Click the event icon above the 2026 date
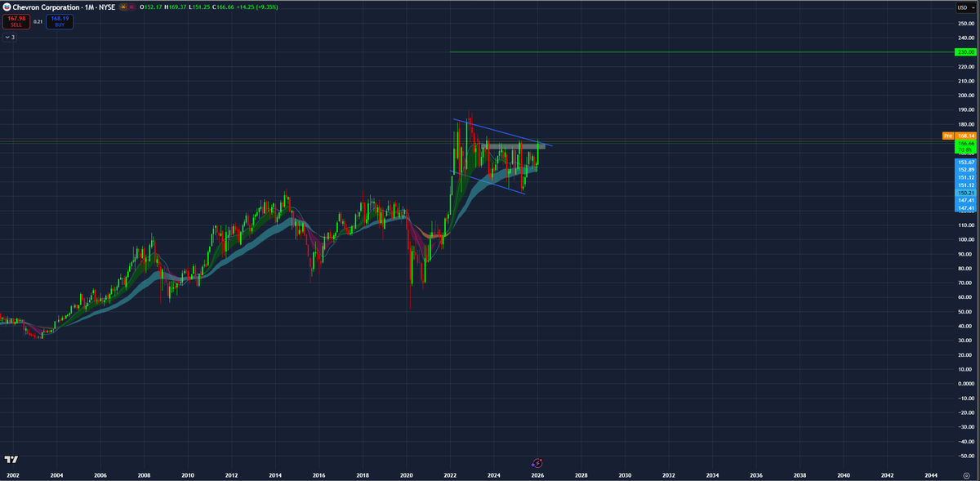 (536, 461)
